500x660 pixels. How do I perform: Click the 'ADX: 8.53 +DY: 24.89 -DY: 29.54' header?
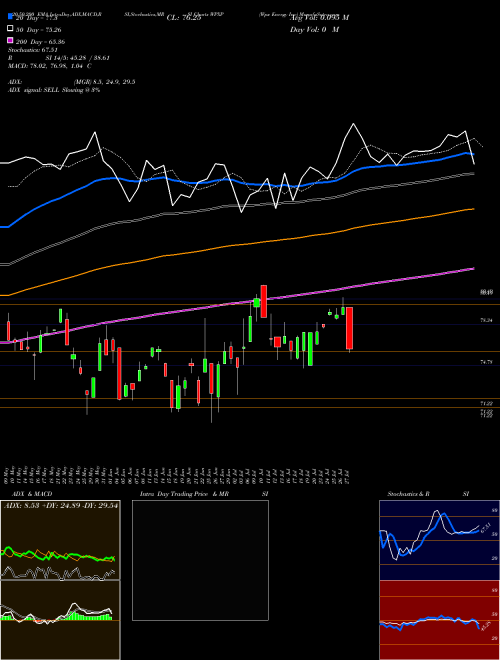pos(61,506)
